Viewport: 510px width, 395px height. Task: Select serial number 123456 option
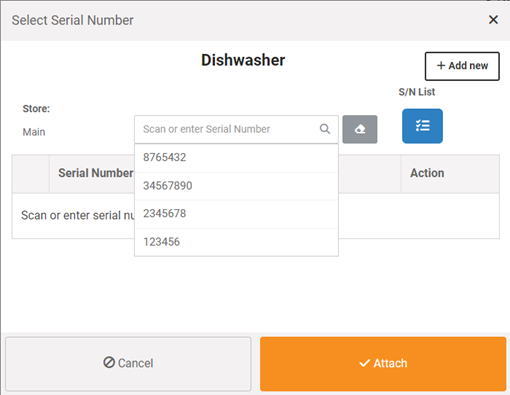[x=236, y=242]
